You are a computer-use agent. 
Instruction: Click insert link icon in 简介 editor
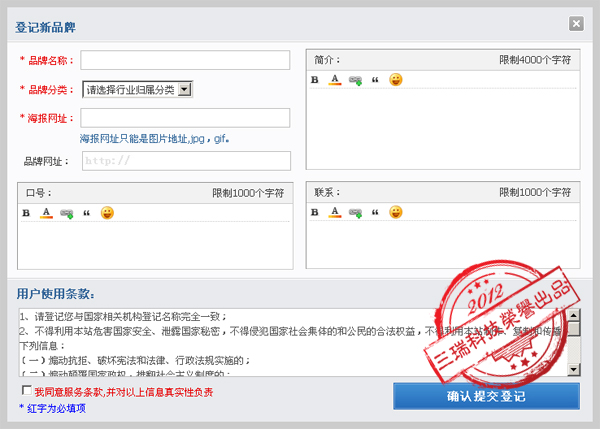click(355, 80)
